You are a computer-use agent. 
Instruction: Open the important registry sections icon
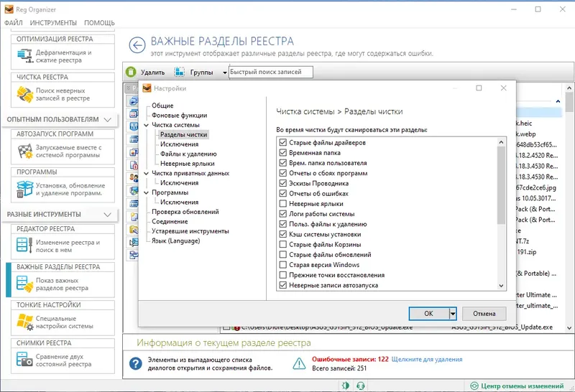25,284
